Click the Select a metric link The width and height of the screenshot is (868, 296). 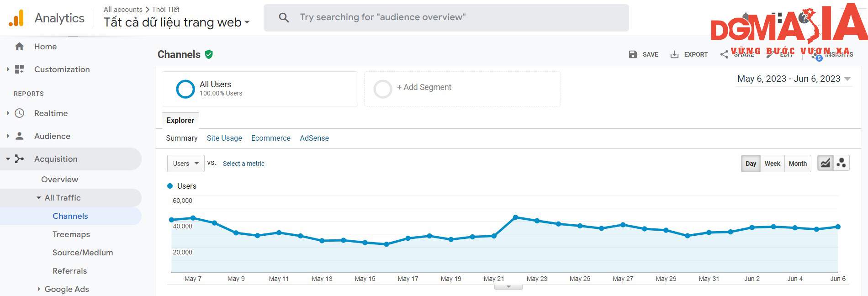[x=243, y=164]
